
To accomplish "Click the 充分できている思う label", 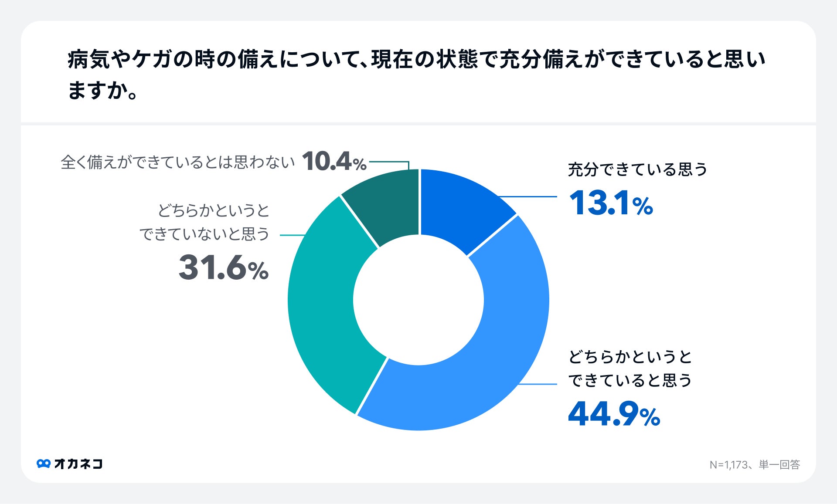I will tap(637, 169).
